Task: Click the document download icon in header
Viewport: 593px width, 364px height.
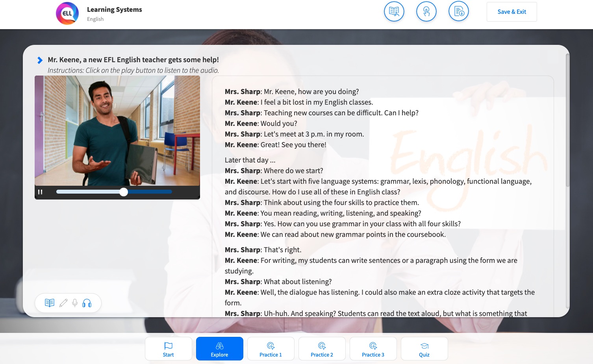Action: coord(459,11)
